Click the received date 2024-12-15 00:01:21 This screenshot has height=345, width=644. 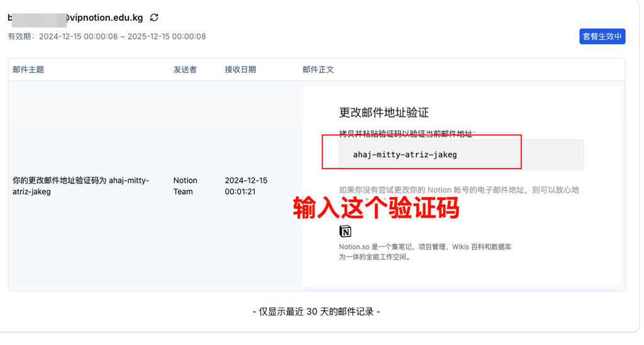coord(246,186)
